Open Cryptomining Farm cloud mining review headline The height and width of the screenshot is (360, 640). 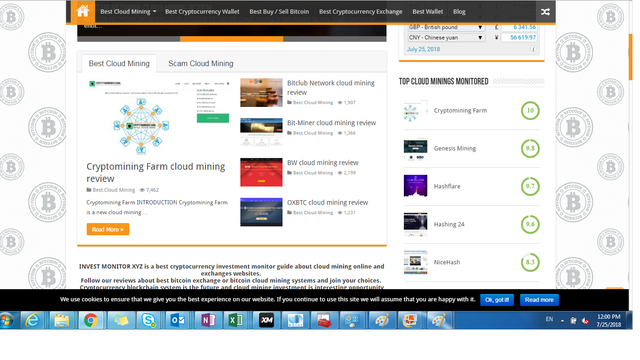[x=156, y=173]
